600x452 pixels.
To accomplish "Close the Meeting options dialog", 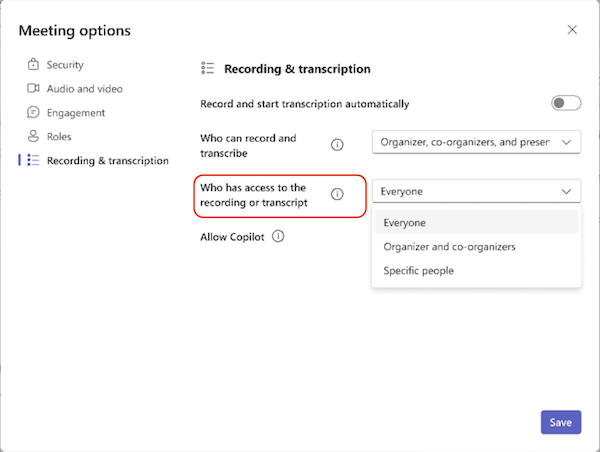I will [572, 30].
